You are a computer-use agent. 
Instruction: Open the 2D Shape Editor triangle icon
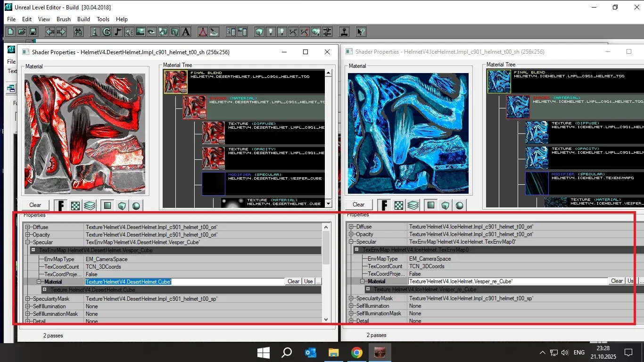point(202,32)
